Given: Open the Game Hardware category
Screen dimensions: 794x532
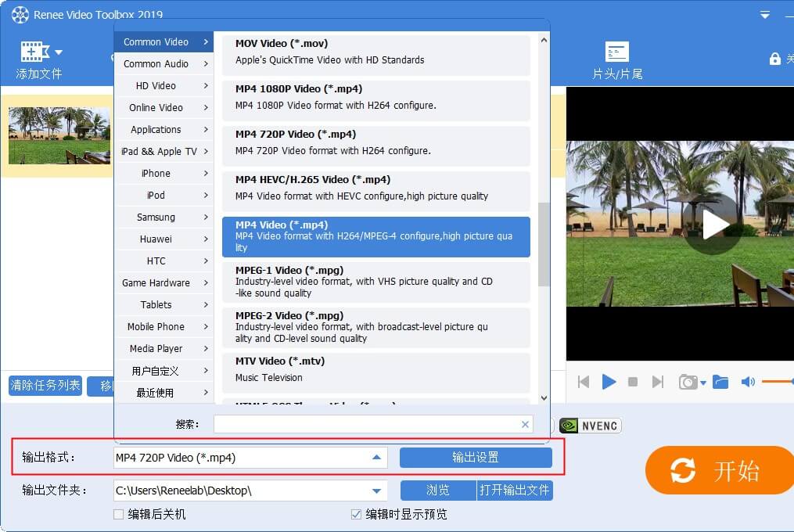Looking at the screenshot, I should pos(164,282).
